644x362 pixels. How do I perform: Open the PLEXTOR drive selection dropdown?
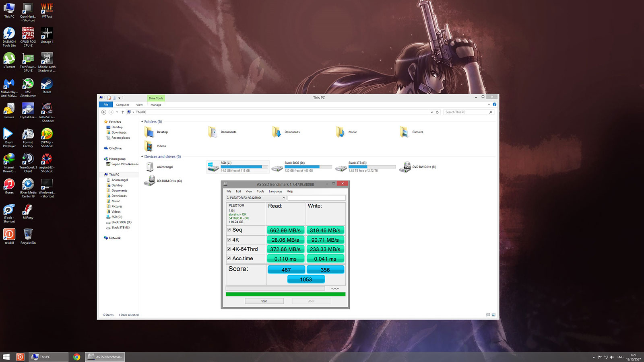click(x=256, y=198)
